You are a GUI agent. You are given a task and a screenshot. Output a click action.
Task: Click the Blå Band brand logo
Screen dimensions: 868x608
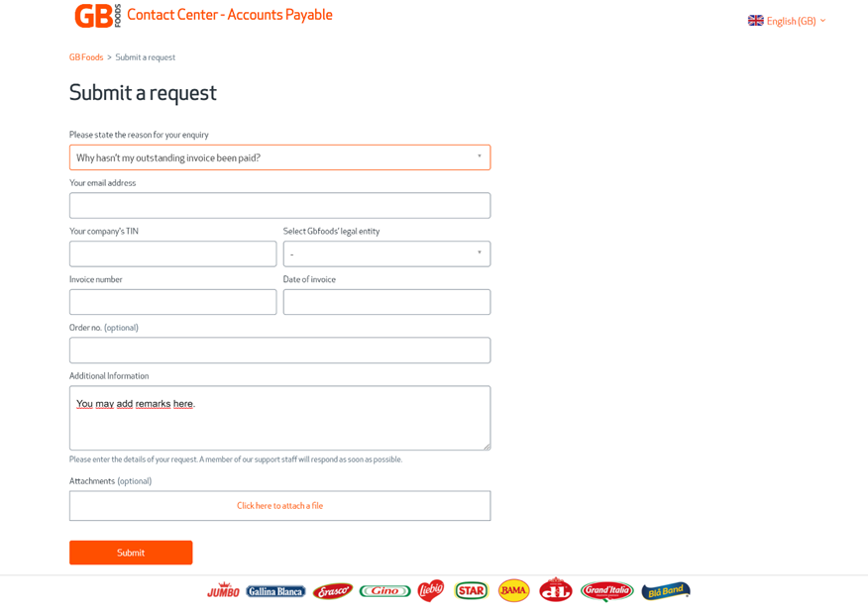click(x=666, y=591)
